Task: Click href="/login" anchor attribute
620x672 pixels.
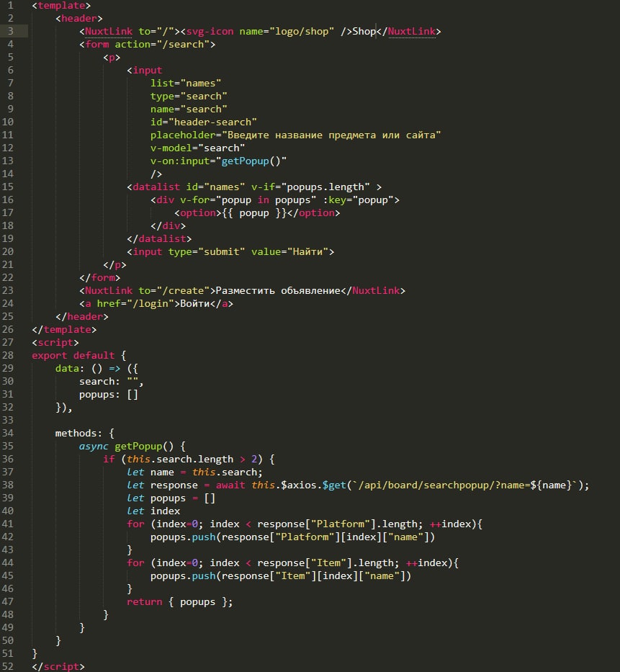Action: (x=135, y=303)
